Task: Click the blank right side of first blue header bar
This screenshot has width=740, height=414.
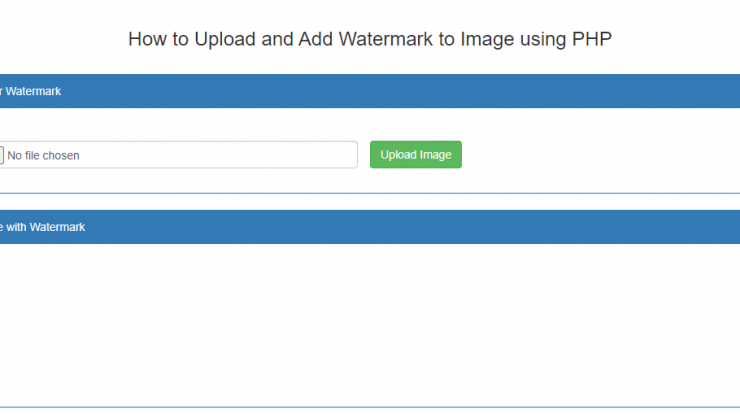Action: tap(401, 91)
